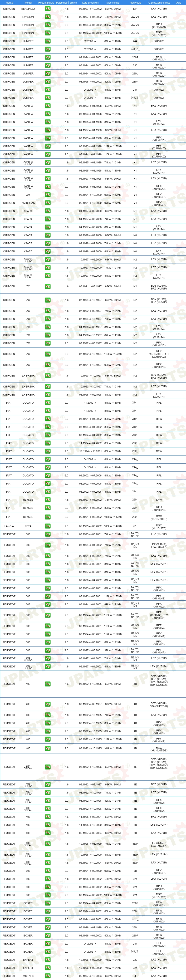Click fuel icon in ZX 76kW / 103KM row
The width and height of the screenshot is (186, 980).
coord(48,319)
